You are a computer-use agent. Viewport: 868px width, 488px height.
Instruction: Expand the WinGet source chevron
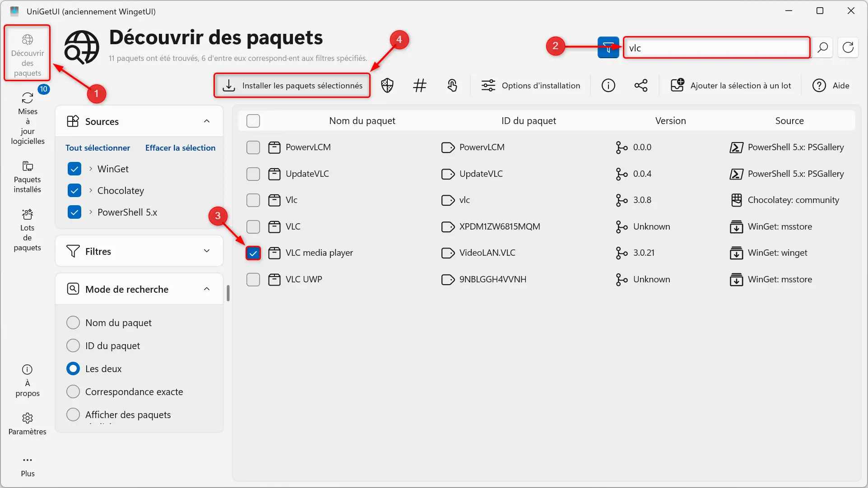[91, 169]
